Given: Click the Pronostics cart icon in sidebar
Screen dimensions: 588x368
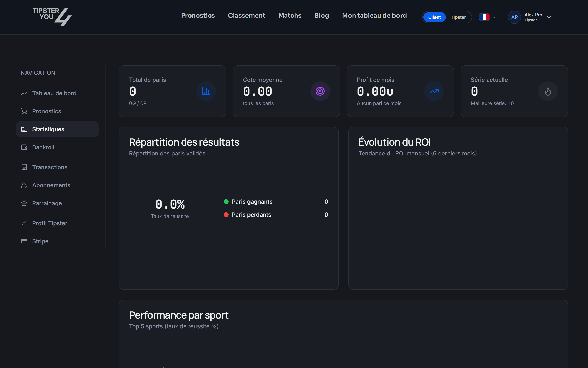Looking at the screenshot, I should [x=24, y=111].
